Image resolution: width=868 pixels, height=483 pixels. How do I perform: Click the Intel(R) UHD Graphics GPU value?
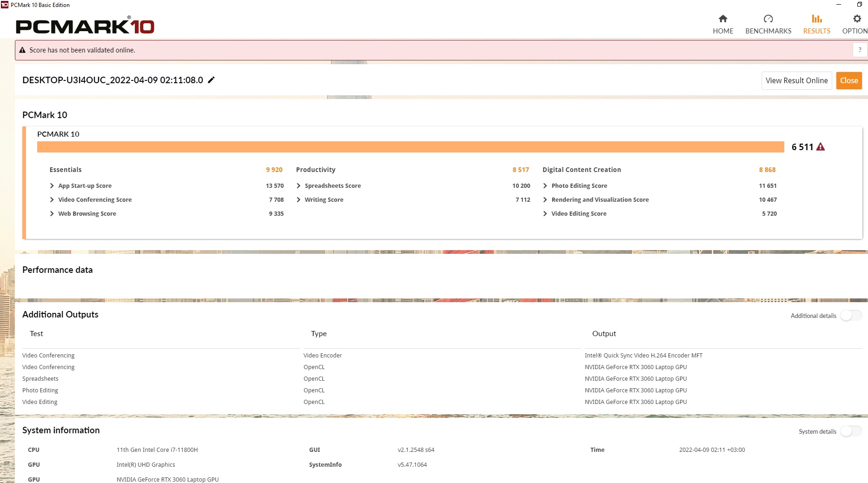coord(146,464)
